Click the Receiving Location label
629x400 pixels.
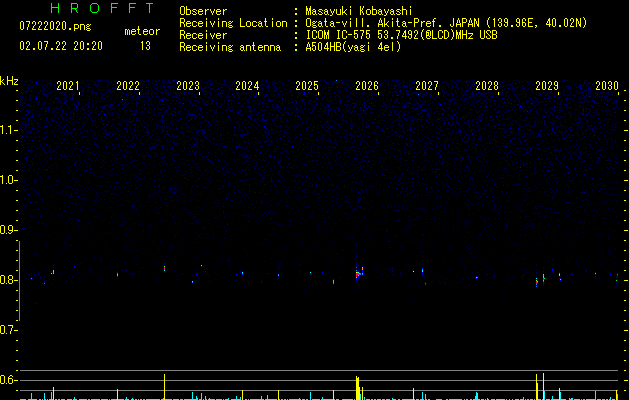click(x=233, y=23)
